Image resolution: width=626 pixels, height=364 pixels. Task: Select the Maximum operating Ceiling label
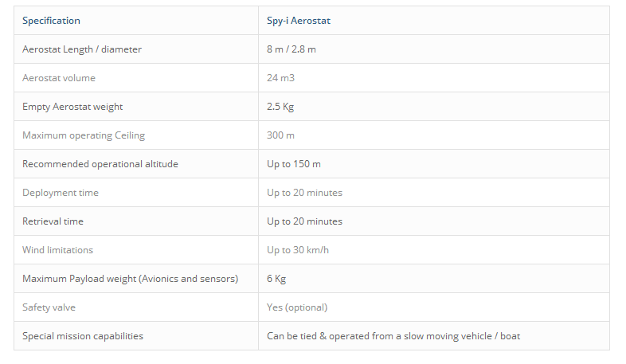click(x=84, y=135)
